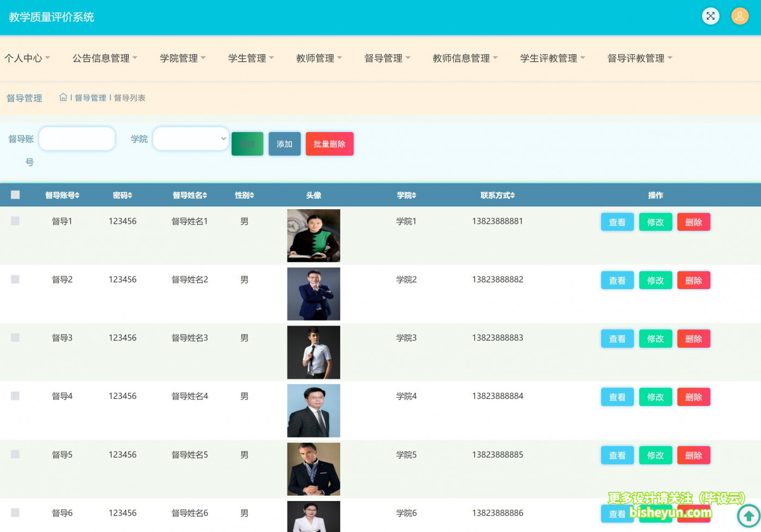Click the 督导账号 search input field

pos(77,139)
